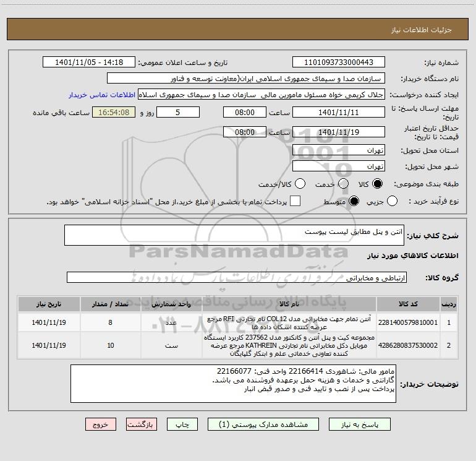
Task: Click the buyer organization name field
Action: [246, 79]
